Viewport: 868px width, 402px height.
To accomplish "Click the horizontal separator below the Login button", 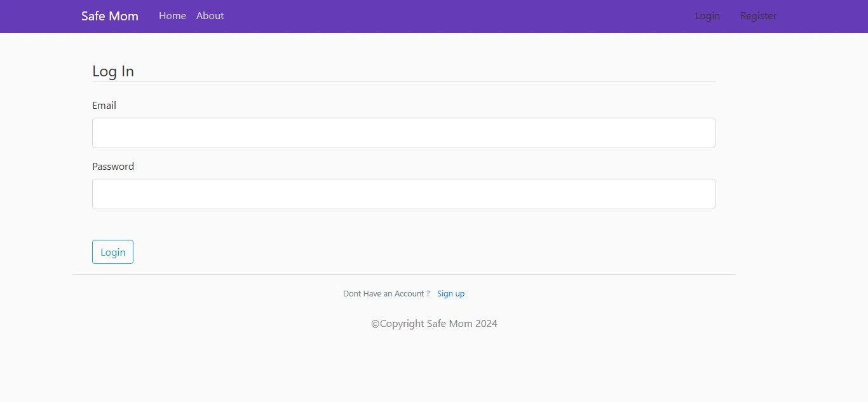I will tap(403, 274).
